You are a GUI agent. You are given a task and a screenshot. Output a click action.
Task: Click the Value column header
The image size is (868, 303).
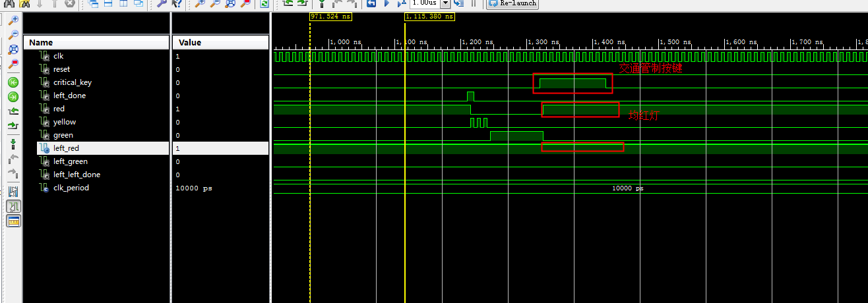220,42
